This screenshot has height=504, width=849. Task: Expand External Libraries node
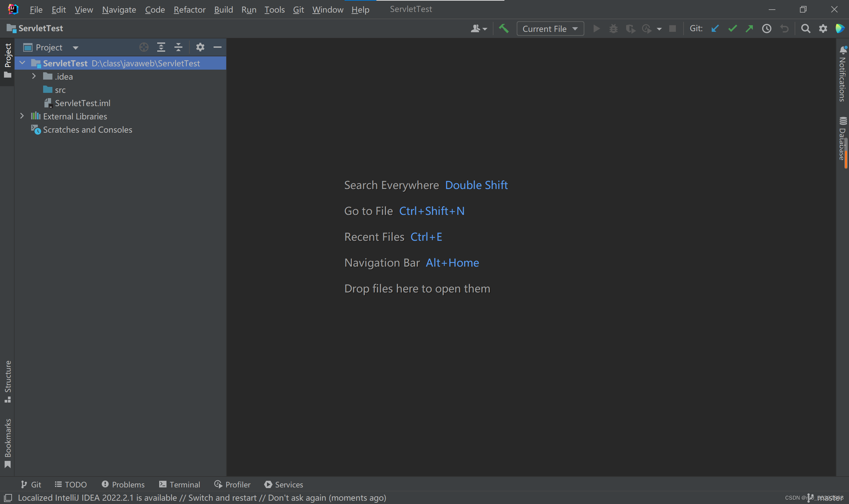click(x=22, y=116)
